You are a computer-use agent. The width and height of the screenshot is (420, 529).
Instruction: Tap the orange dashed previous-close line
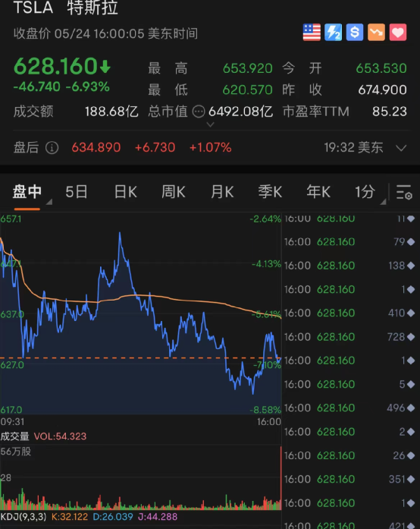point(140,357)
